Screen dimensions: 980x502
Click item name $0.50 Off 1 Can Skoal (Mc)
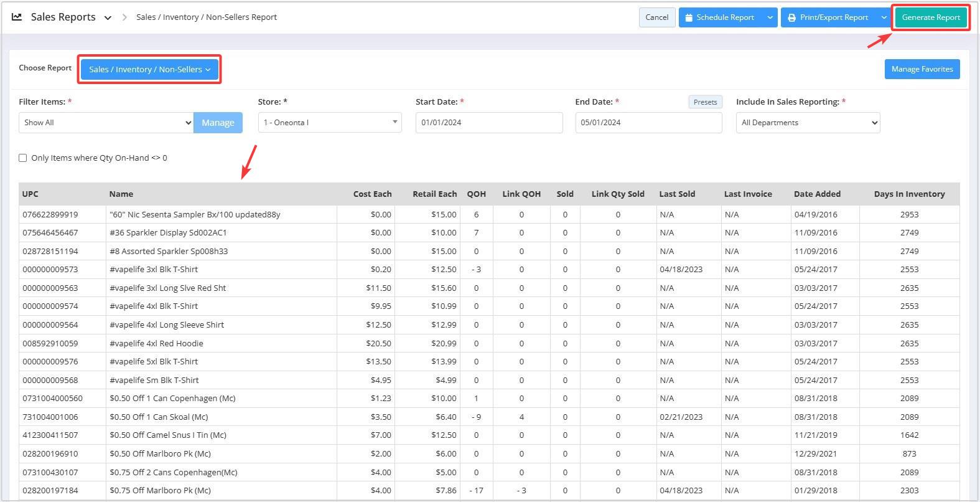coord(159,417)
